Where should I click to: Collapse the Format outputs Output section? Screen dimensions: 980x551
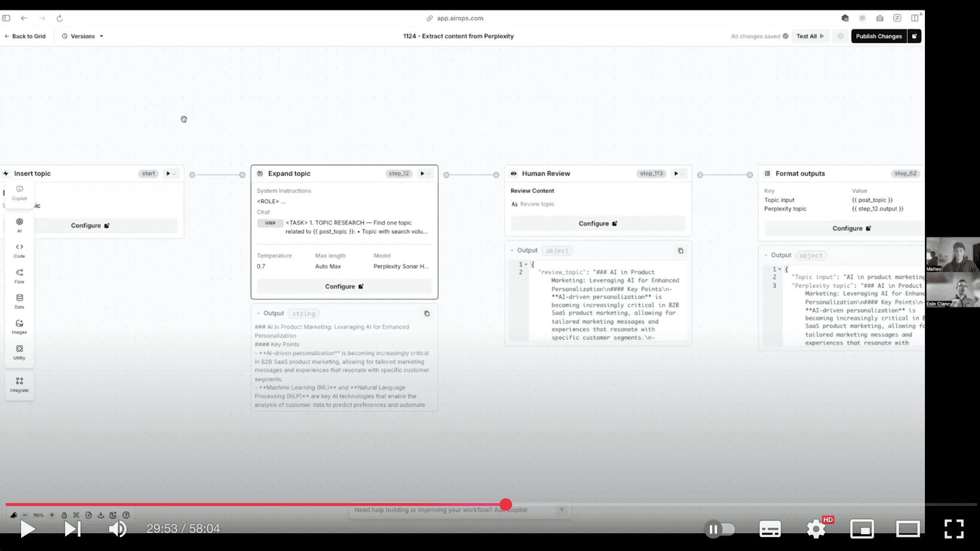[766, 255]
